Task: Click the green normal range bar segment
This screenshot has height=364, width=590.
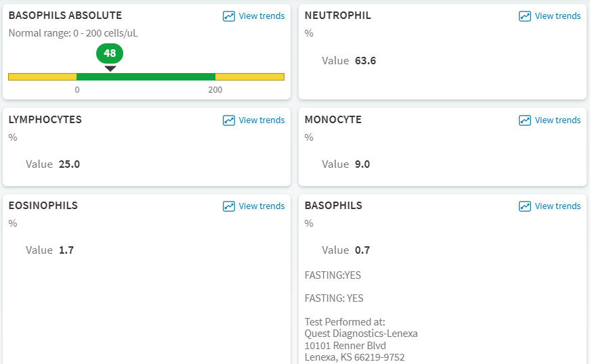Action: click(x=146, y=76)
